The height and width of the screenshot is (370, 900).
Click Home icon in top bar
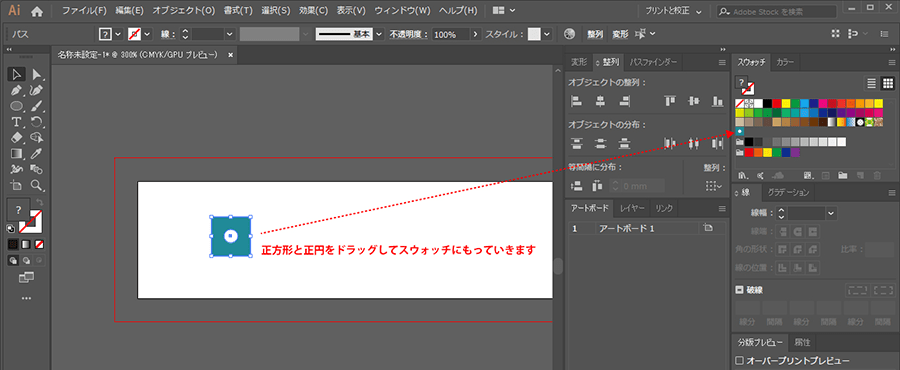click(37, 11)
